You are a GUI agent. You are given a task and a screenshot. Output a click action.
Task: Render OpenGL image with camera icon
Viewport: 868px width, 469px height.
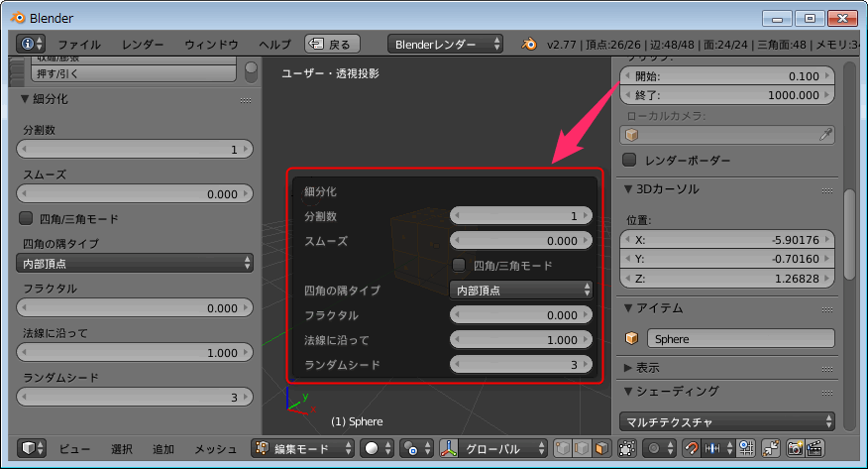pyautogui.click(x=795, y=448)
